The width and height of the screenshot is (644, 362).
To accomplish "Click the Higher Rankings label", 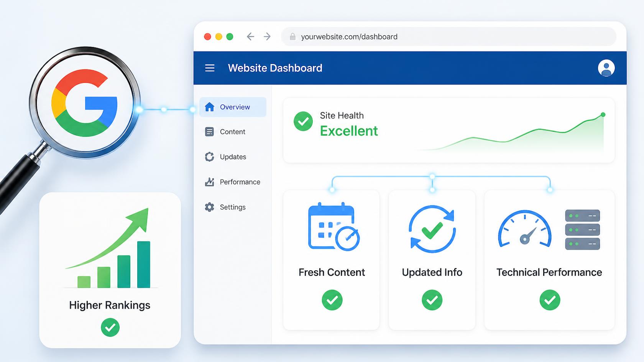I will [x=110, y=305].
